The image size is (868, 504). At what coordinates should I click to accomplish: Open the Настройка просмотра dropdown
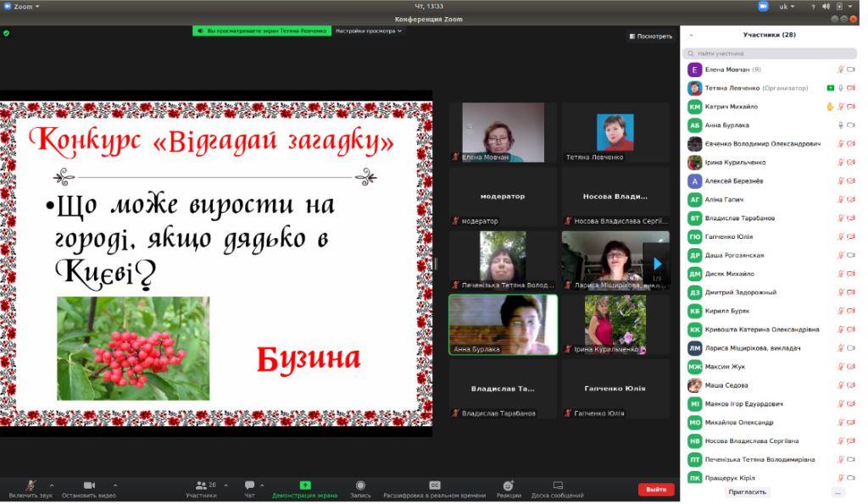[x=368, y=31]
